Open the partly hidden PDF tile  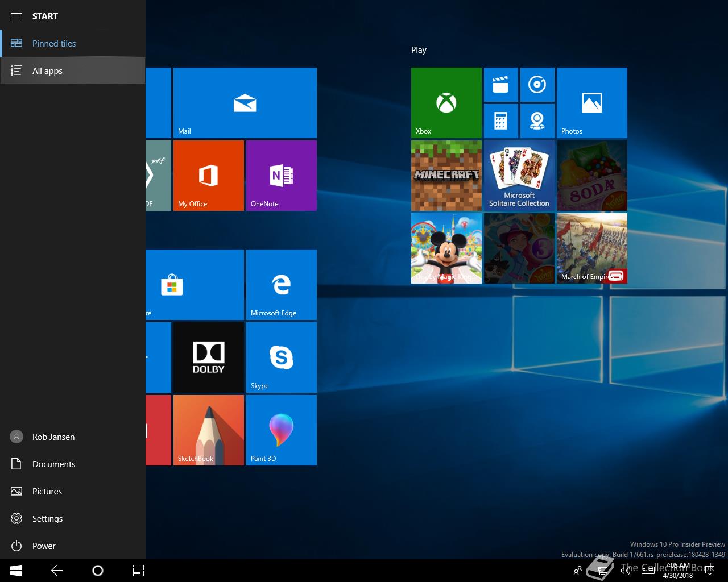(x=158, y=176)
